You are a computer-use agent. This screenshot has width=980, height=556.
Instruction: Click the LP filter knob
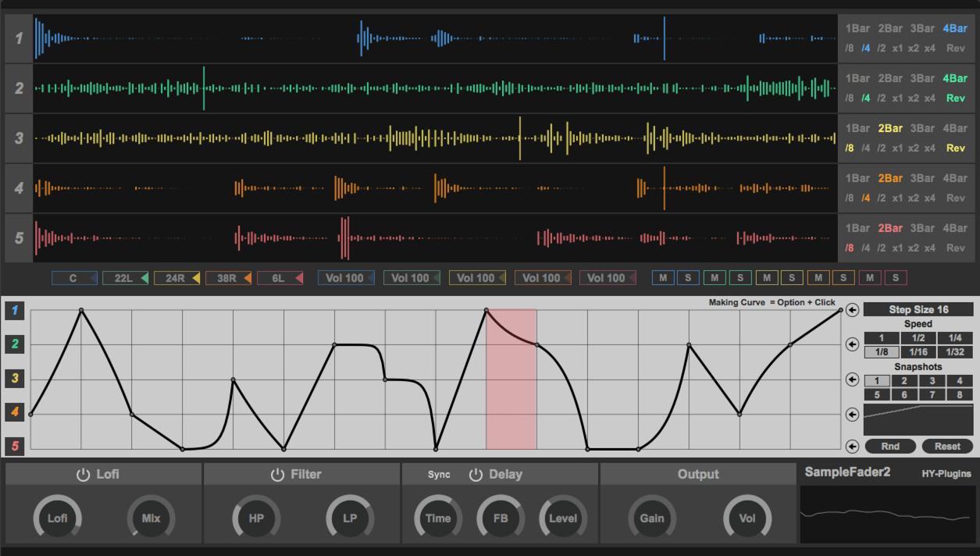pyautogui.click(x=350, y=518)
